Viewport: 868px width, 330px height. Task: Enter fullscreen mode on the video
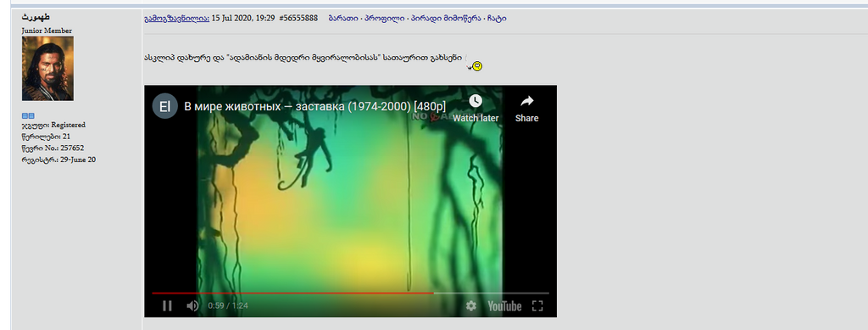(x=537, y=305)
